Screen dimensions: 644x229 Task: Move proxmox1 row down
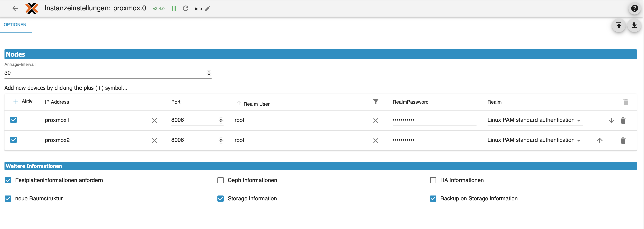pos(611,121)
